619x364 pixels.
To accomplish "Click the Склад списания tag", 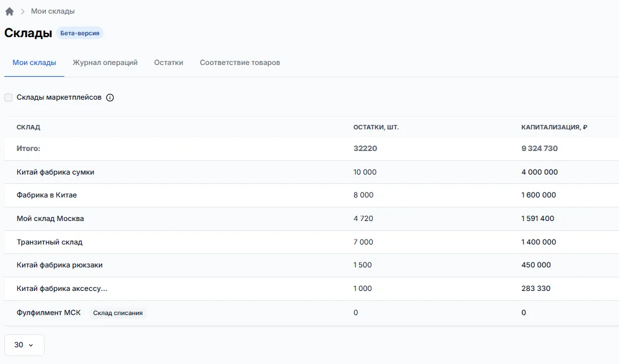I will 118,313.
